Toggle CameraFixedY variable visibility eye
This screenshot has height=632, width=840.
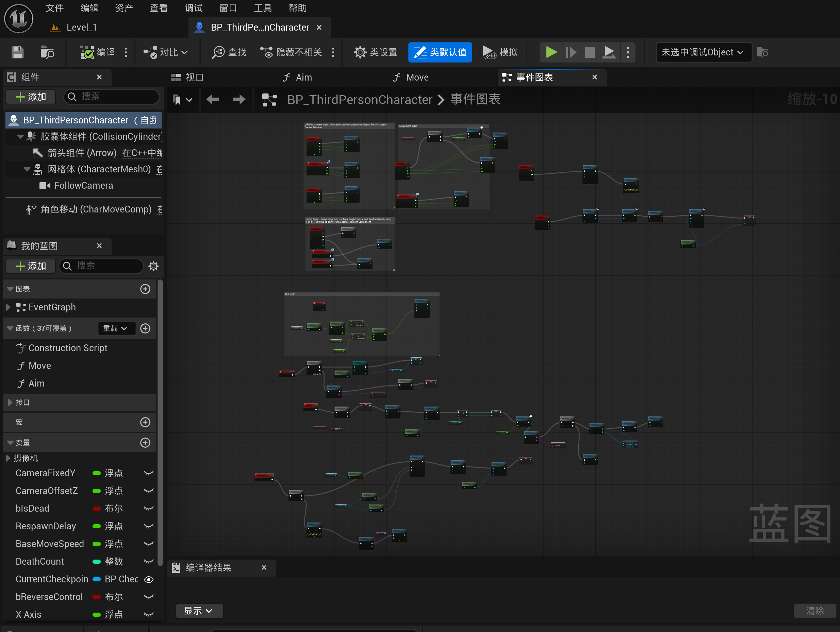pos(148,473)
